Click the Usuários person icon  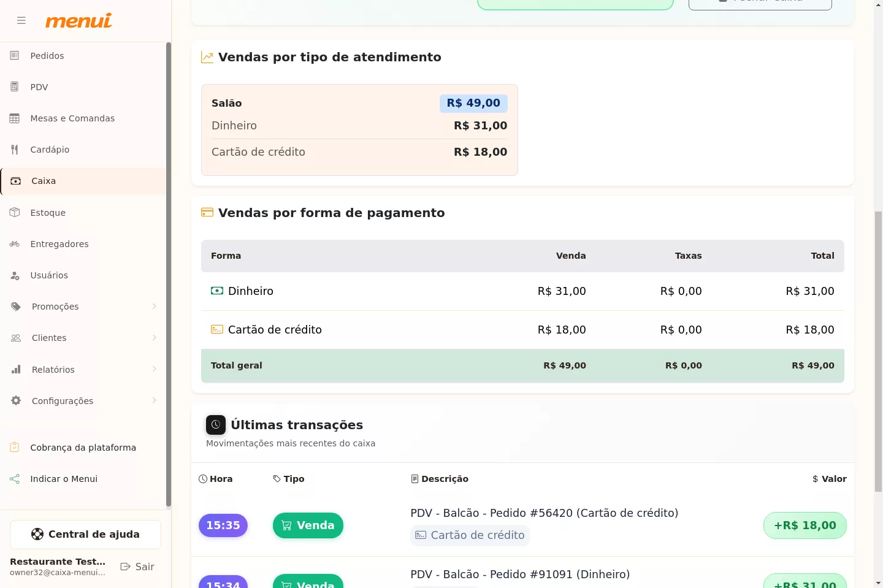tap(15, 275)
